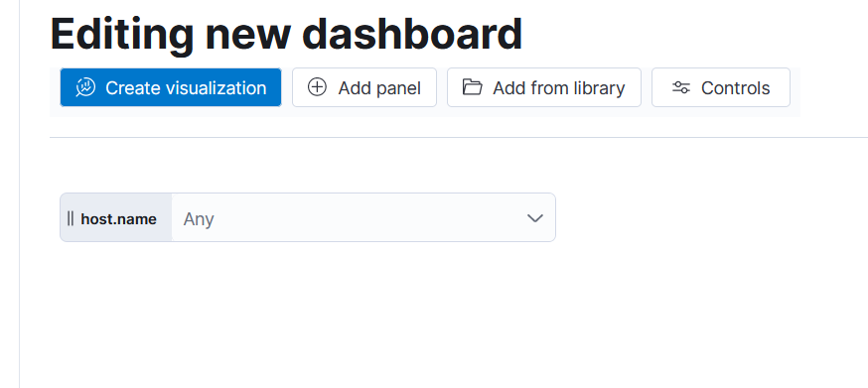The height and width of the screenshot is (388, 868).
Task: Click the grip handle on host.name control
Action: click(x=71, y=218)
